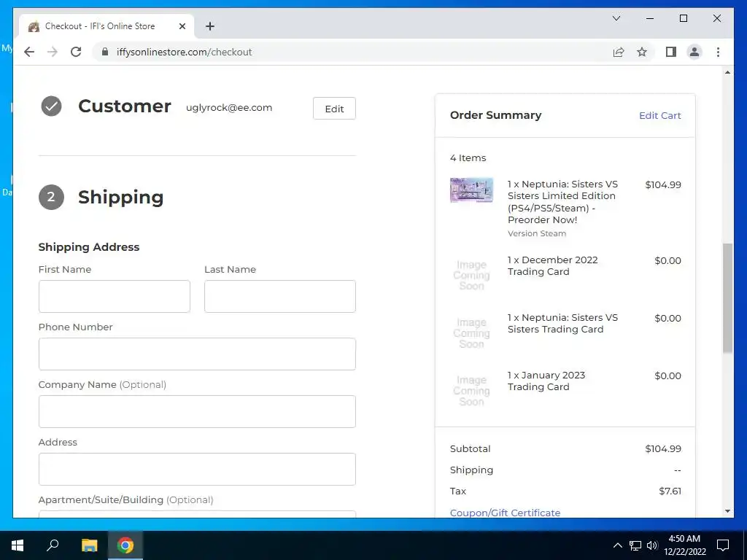Click the 4 Items label
The width and height of the screenshot is (747, 560).
pyautogui.click(x=468, y=157)
